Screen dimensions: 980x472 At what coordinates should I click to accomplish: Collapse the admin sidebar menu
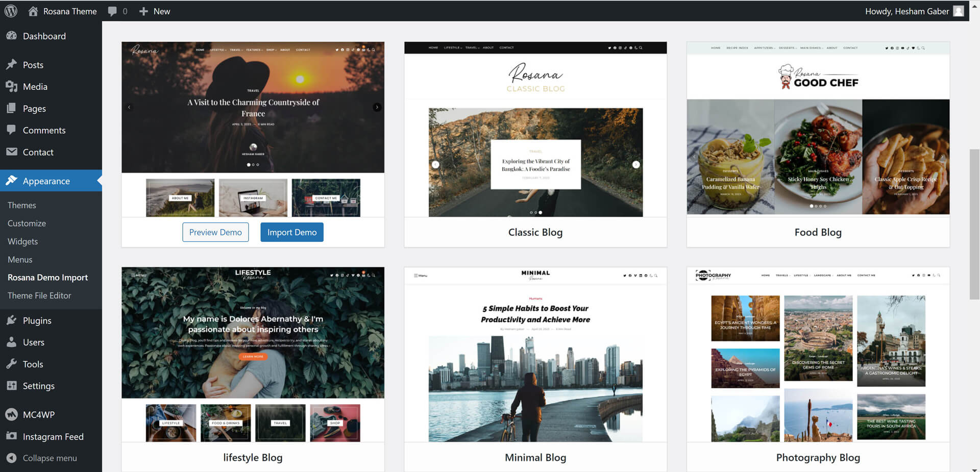tap(50, 458)
